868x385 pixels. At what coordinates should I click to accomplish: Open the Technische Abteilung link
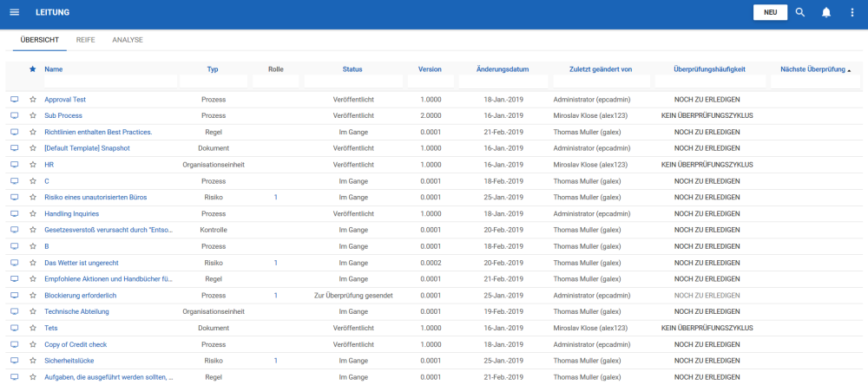[x=76, y=311]
